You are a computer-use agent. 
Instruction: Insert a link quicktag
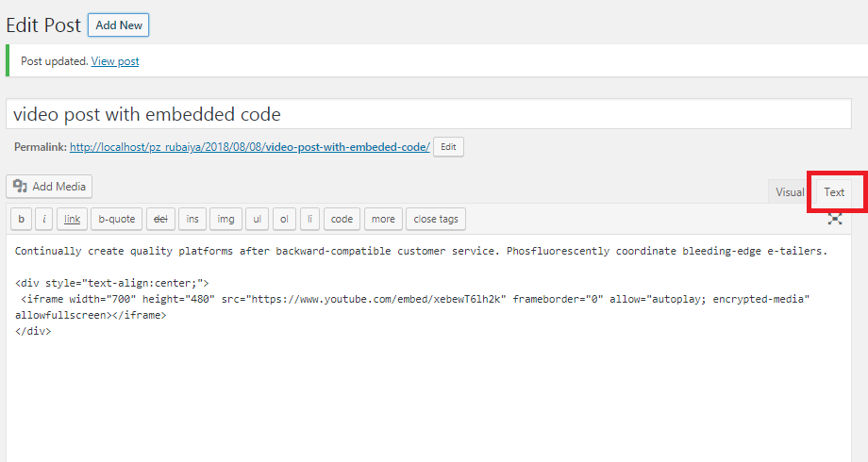pos(72,219)
